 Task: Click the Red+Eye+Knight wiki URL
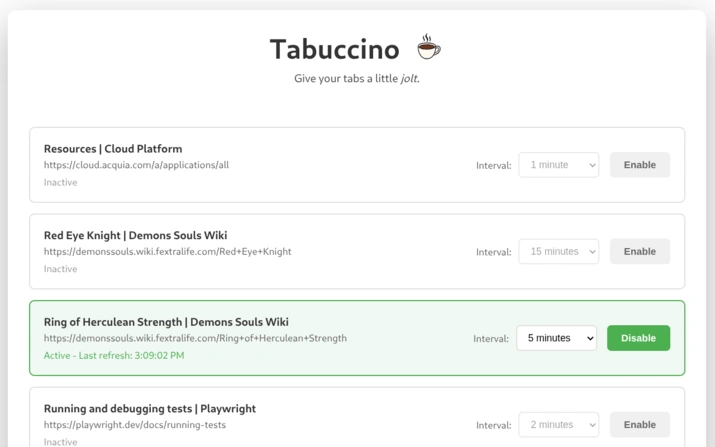coord(167,252)
